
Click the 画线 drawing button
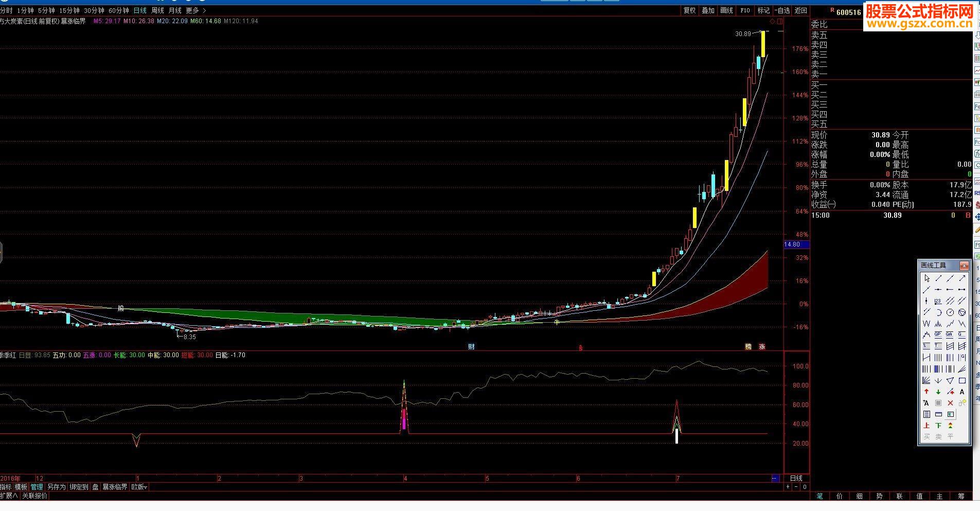(726, 10)
